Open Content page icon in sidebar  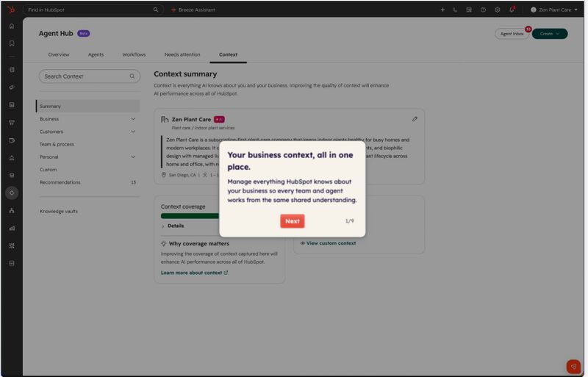click(x=12, y=105)
